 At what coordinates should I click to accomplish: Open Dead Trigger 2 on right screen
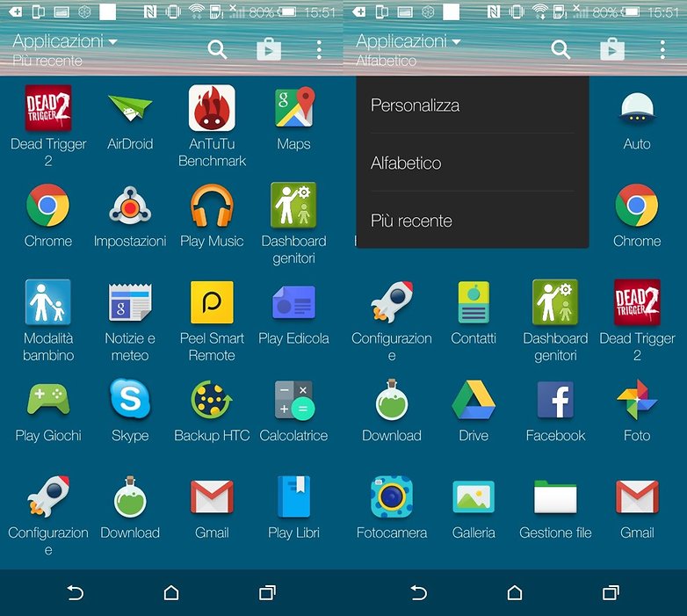pyautogui.click(x=637, y=302)
